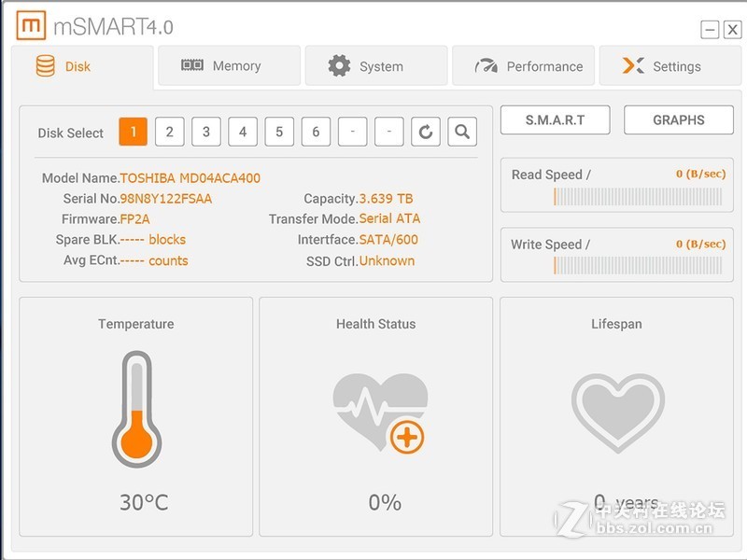747x560 pixels.
Task: Open the S.M.A.R.T details
Action: click(x=555, y=120)
